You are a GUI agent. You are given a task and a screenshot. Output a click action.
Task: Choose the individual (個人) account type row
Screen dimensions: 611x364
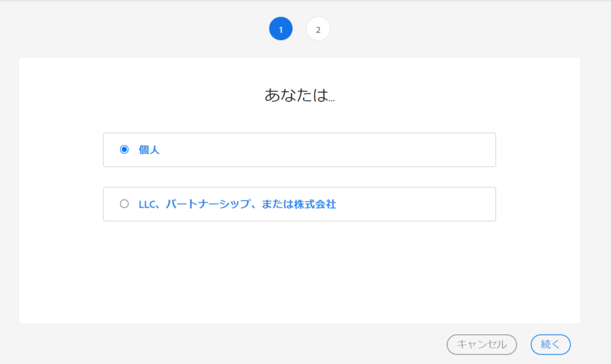click(299, 150)
